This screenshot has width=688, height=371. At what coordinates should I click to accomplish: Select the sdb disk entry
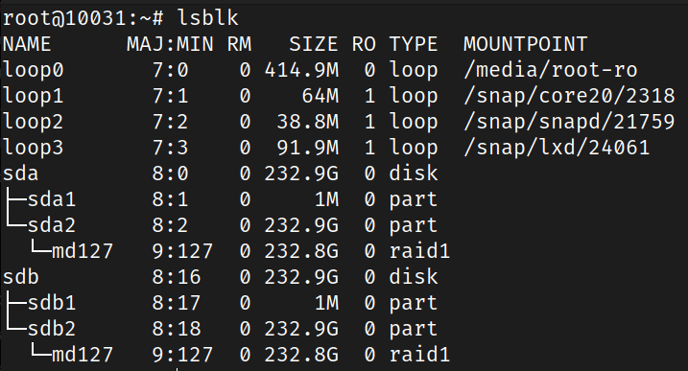21,277
